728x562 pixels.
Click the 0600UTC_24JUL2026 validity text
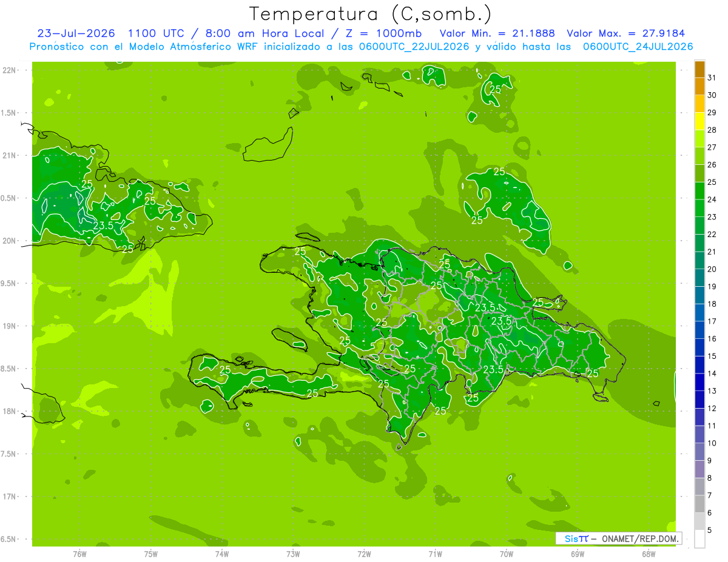coord(638,47)
